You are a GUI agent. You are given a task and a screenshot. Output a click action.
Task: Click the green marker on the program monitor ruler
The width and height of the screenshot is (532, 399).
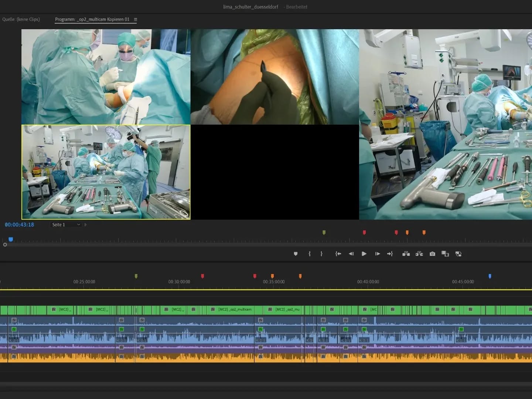click(324, 233)
